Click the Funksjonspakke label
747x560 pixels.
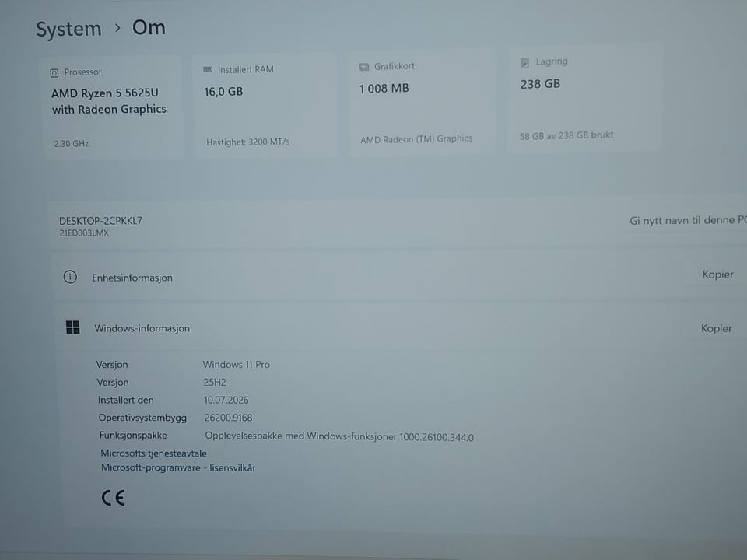pos(133,436)
